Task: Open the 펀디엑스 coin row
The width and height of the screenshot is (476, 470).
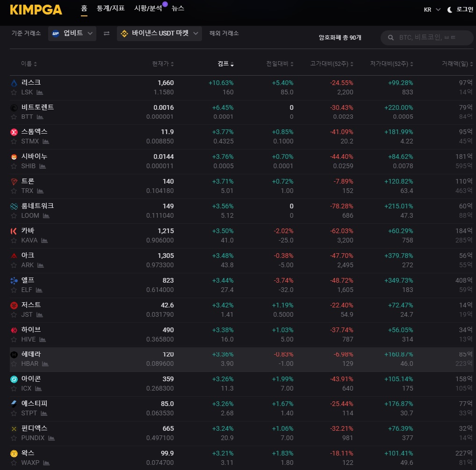Action: (241, 433)
